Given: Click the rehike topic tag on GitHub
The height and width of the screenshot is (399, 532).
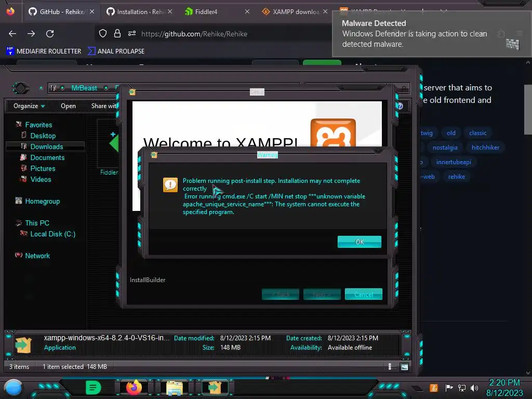Looking at the screenshot, I should click(x=456, y=177).
